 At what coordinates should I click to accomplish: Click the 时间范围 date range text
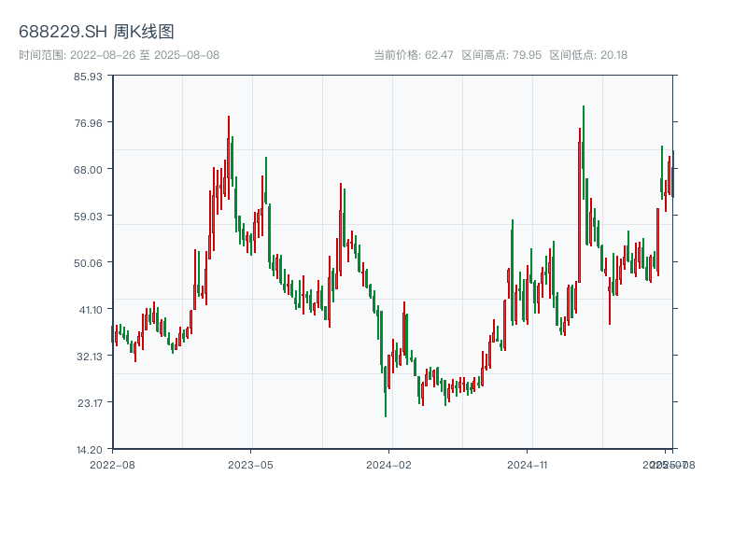(x=119, y=55)
